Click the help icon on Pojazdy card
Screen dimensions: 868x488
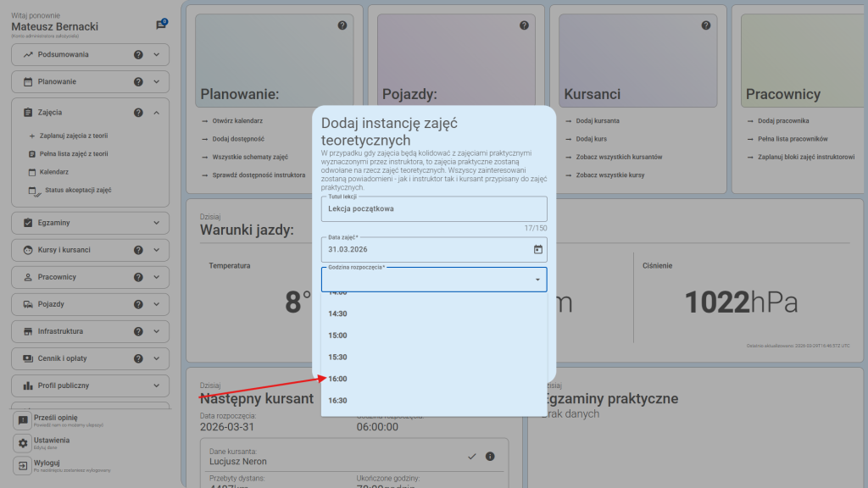point(524,25)
